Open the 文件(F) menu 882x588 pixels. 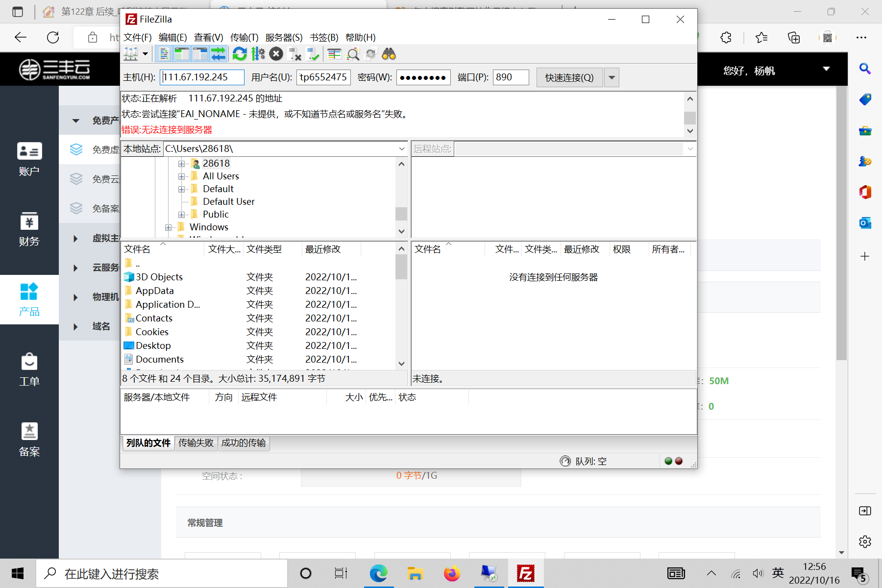138,37
